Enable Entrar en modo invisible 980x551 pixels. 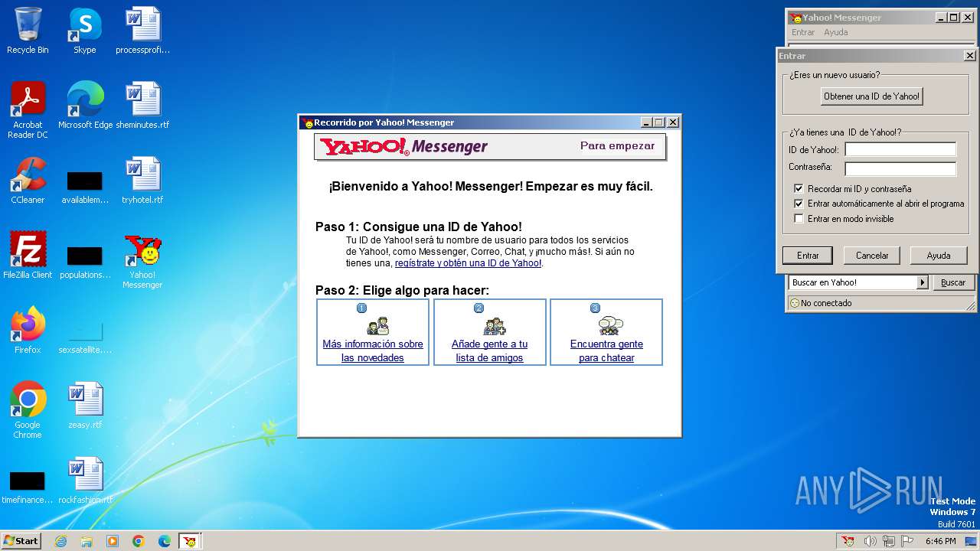coord(799,219)
